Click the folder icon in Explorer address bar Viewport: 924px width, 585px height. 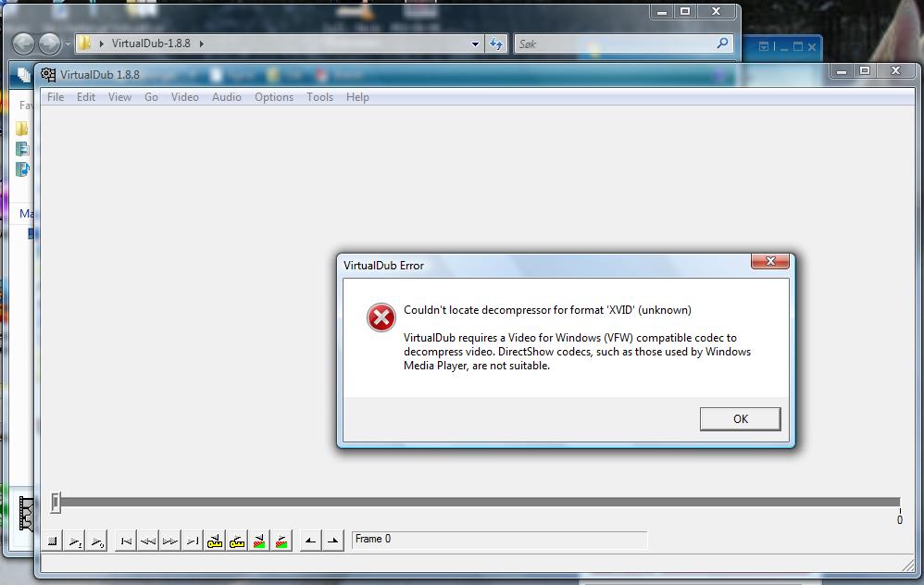(x=85, y=43)
